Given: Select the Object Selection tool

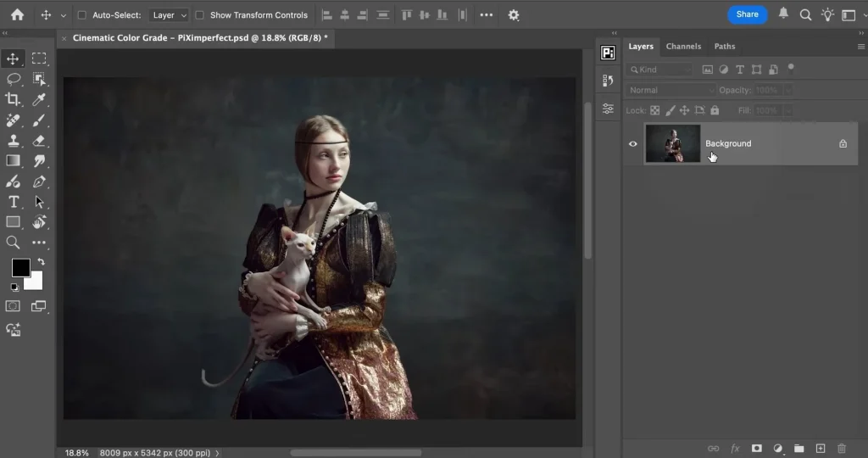Looking at the screenshot, I should pos(39,79).
